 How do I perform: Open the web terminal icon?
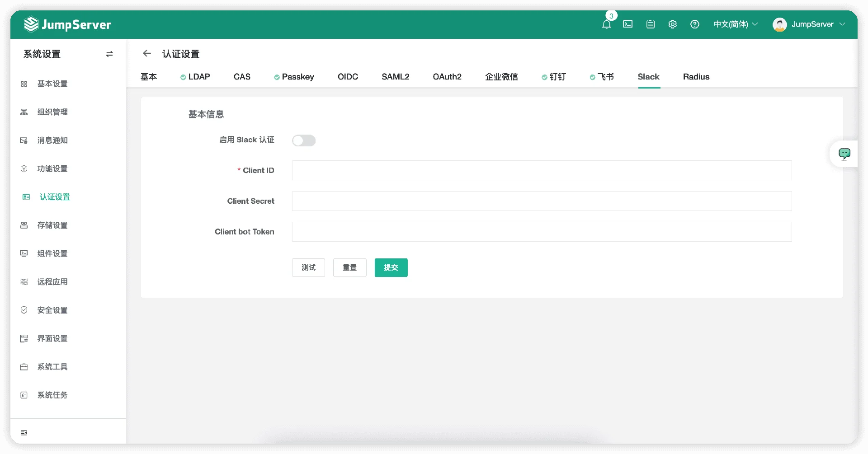628,24
